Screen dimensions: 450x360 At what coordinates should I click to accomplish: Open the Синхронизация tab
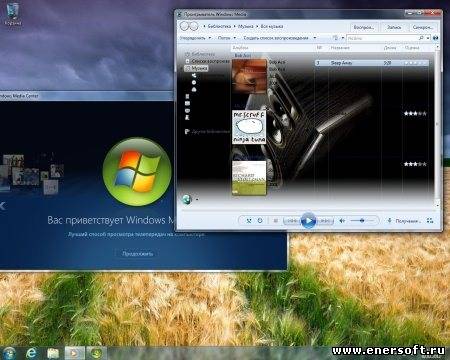(423, 27)
